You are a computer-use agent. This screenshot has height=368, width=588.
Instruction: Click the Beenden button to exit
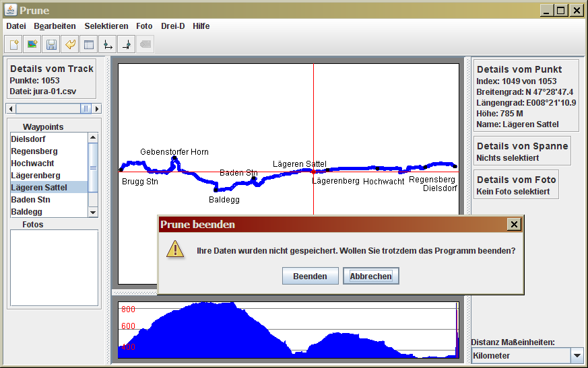[x=310, y=276]
